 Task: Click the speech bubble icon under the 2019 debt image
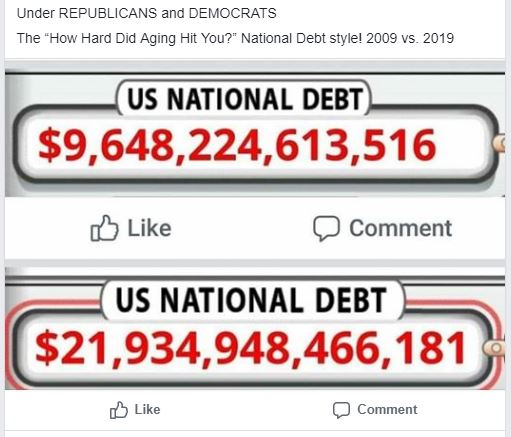[341, 410]
